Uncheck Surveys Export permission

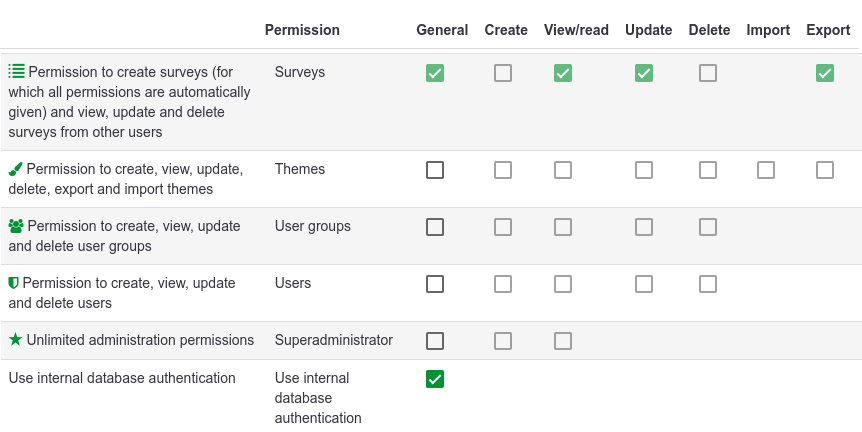click(825, 73)
